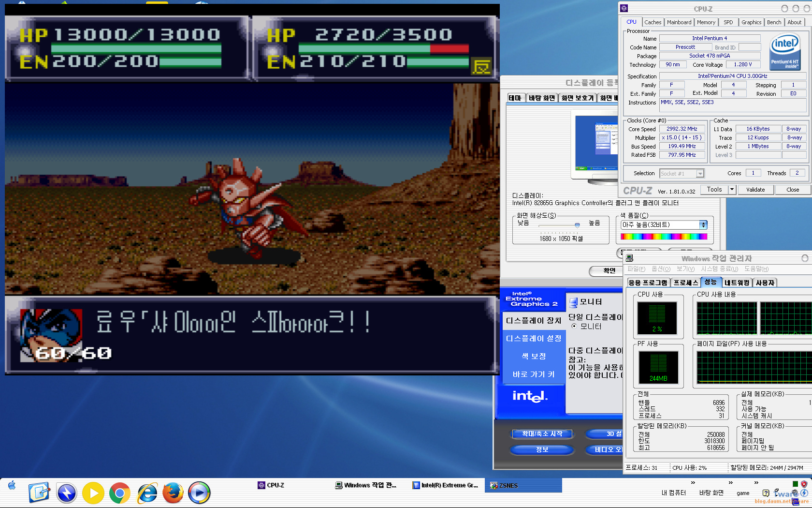Select 색 보정 in Intel panel sidebar

click(534, 356)
